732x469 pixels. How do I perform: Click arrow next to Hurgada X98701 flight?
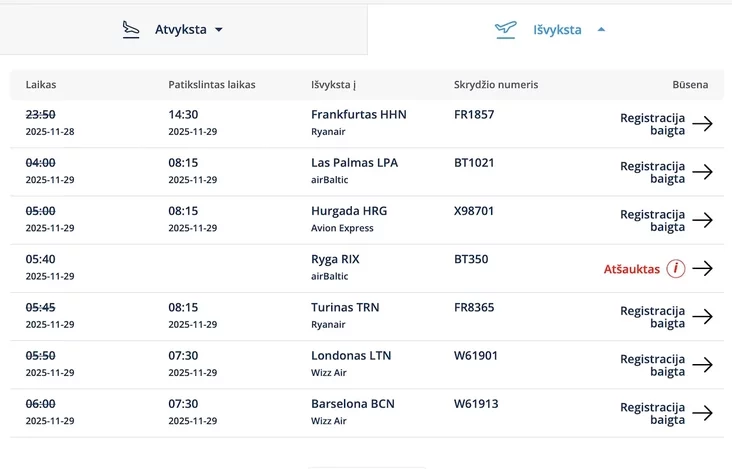coord(703,220)
